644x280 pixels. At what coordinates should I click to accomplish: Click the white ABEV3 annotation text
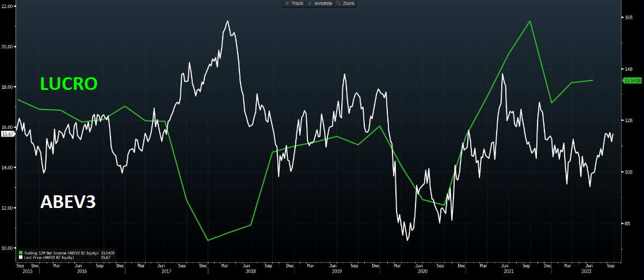click(x=68, y=202)
